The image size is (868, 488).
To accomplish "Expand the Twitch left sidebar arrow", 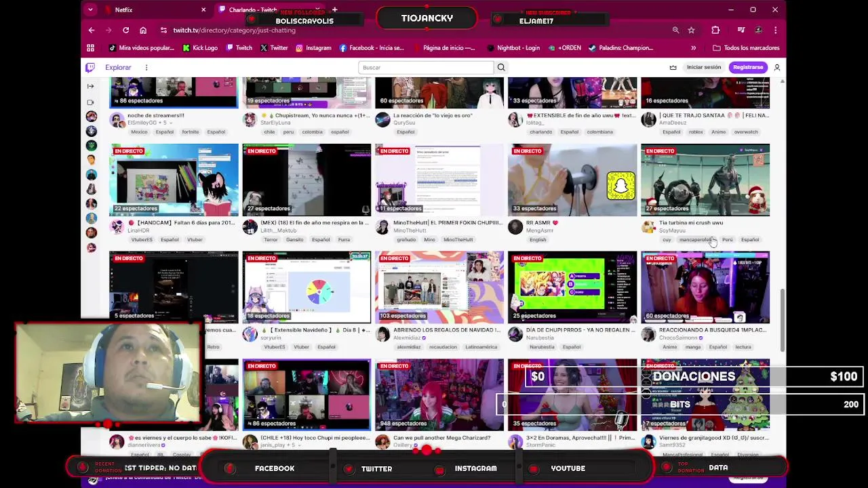I will coord(90,86).
